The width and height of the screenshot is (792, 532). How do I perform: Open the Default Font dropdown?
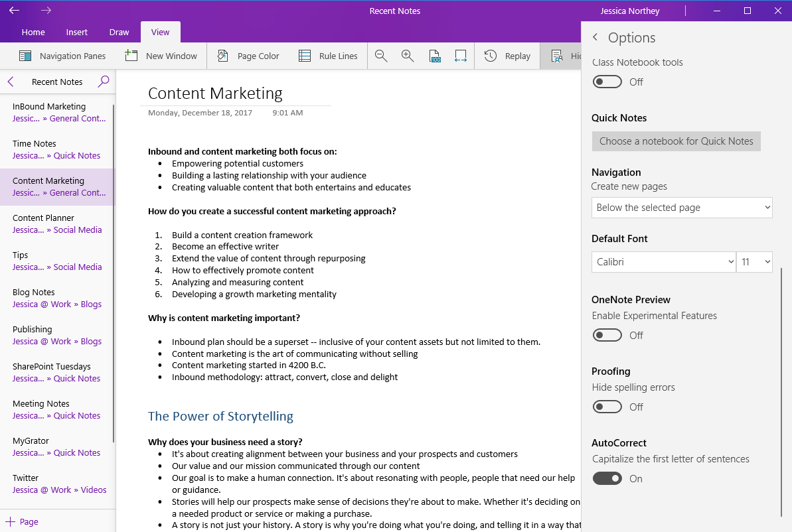click(x=663, y=261)
